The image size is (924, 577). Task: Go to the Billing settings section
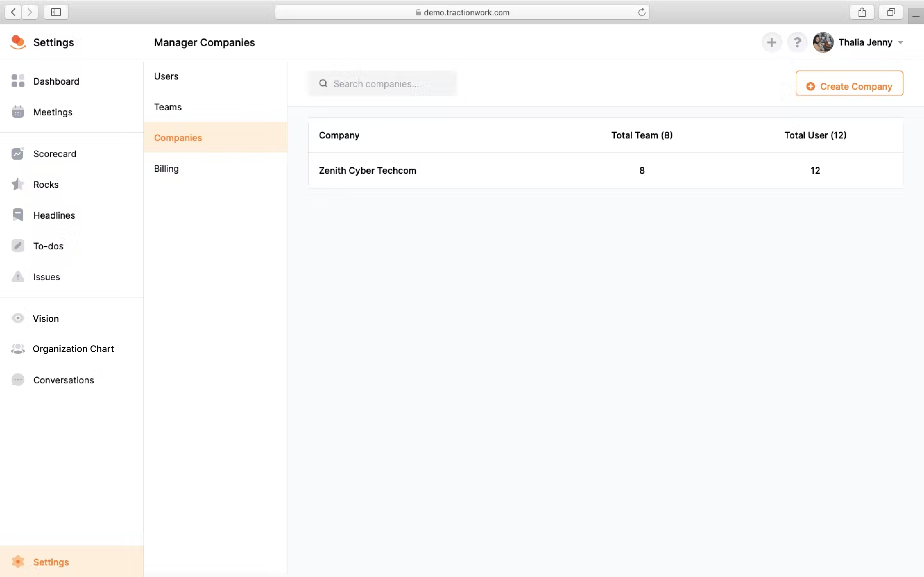click(x=166, y=169)
